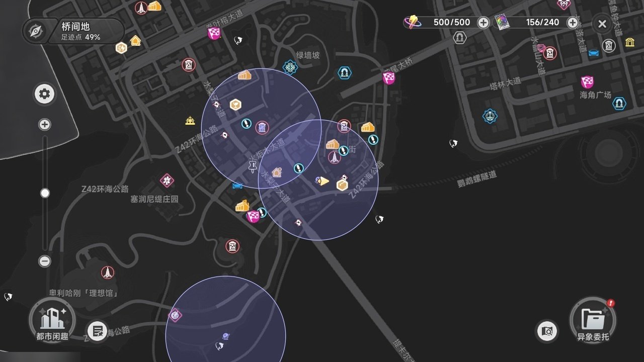644x362 pixels.
Task: Click the 鹦鹉螺隧道 tunnel label
Action: click(477, 179)
